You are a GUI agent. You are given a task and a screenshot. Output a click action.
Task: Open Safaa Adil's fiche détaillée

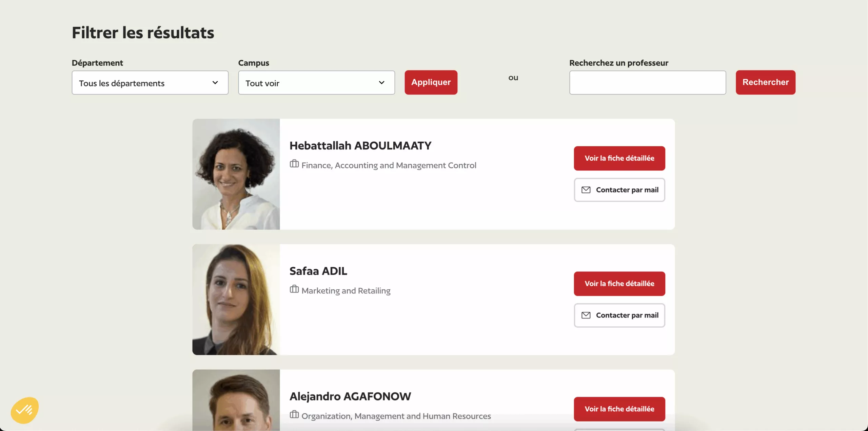pos(619,284)
